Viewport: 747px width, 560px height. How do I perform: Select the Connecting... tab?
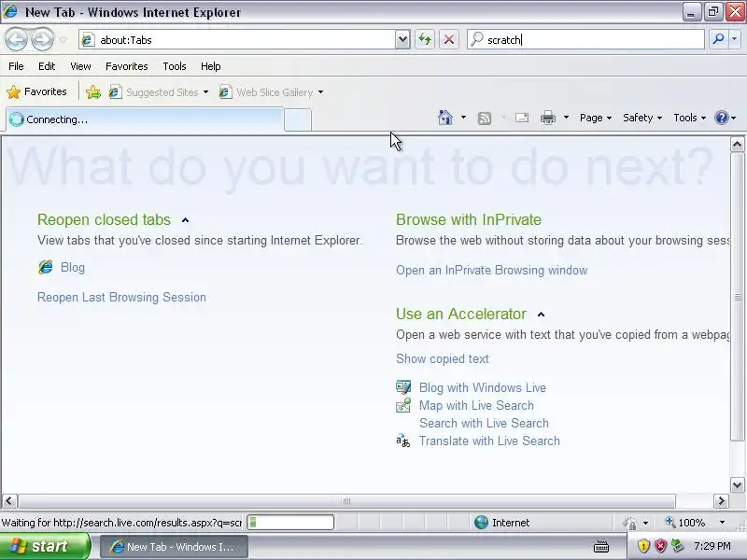click(145, 119)
